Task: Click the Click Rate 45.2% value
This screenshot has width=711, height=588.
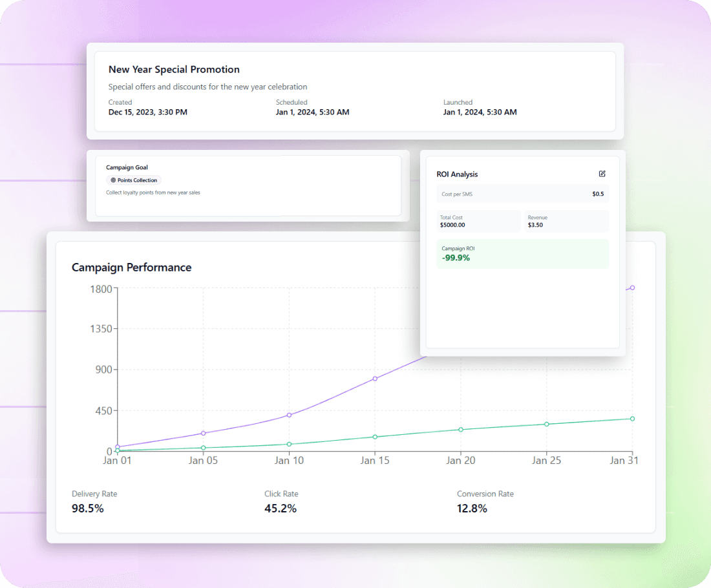Action: pos(281,509)
